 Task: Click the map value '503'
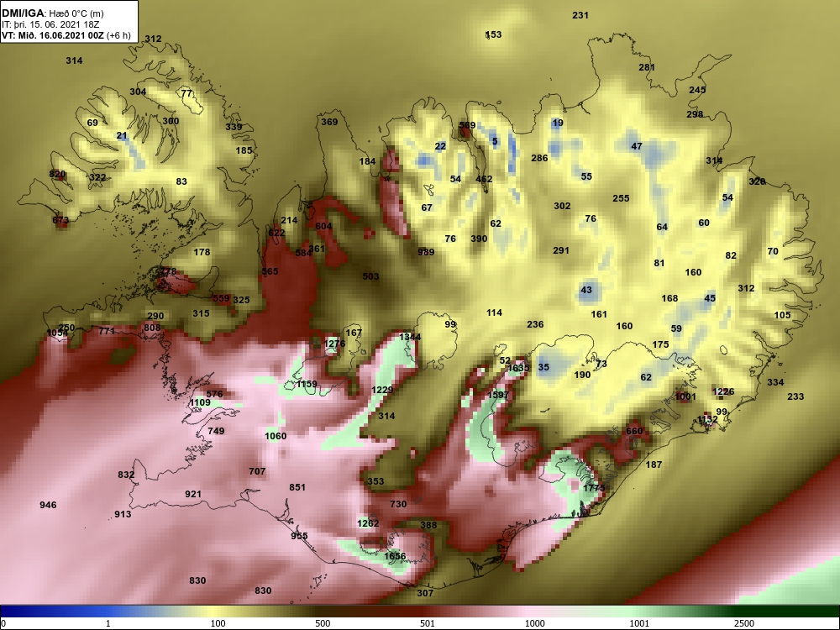pos(370,276)
